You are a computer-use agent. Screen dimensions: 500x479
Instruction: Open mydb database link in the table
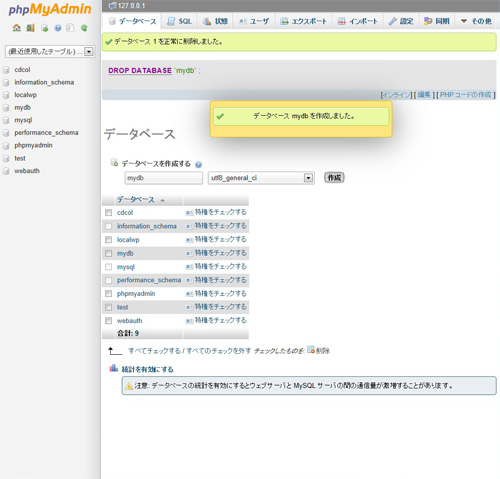(125, 254)
